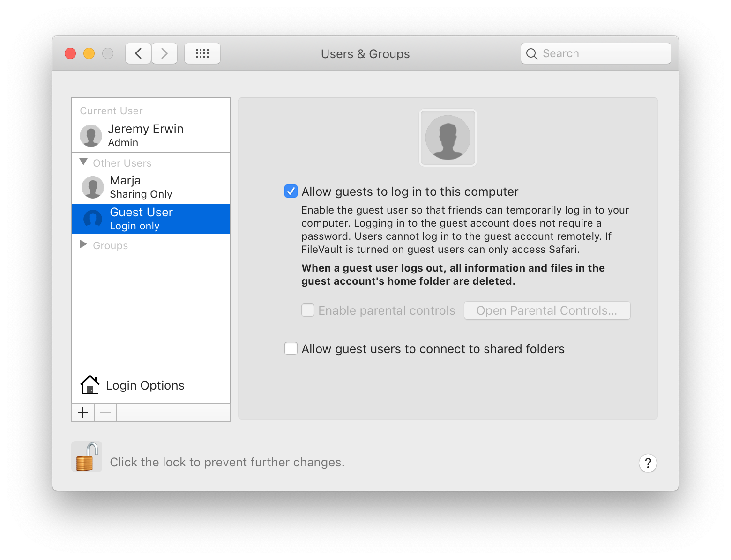Click the back navigation arrow
This screenshot has width=731, height=560.
pos(138,53)
